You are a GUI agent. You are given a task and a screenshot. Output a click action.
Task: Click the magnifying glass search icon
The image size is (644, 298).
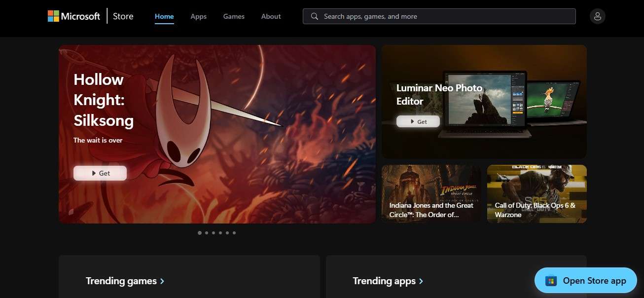[315, 16]
